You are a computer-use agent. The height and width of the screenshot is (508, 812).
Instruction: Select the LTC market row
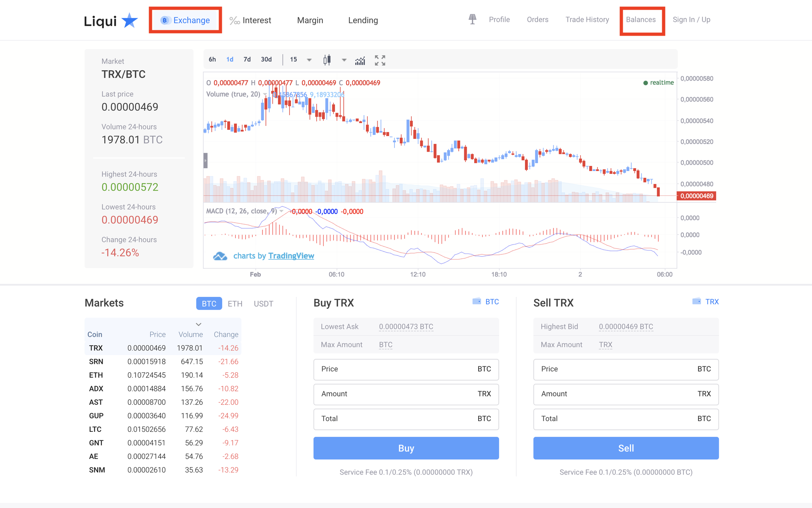pos(163,429)
